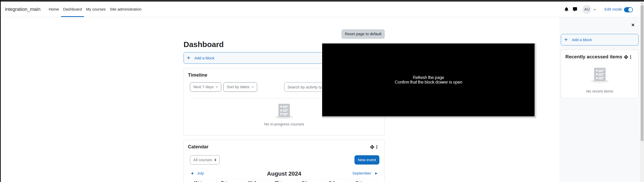Open the Site administration navigation item
This screenshot has height=182, width=644.
pyautogui.click(x=126, y=9)
